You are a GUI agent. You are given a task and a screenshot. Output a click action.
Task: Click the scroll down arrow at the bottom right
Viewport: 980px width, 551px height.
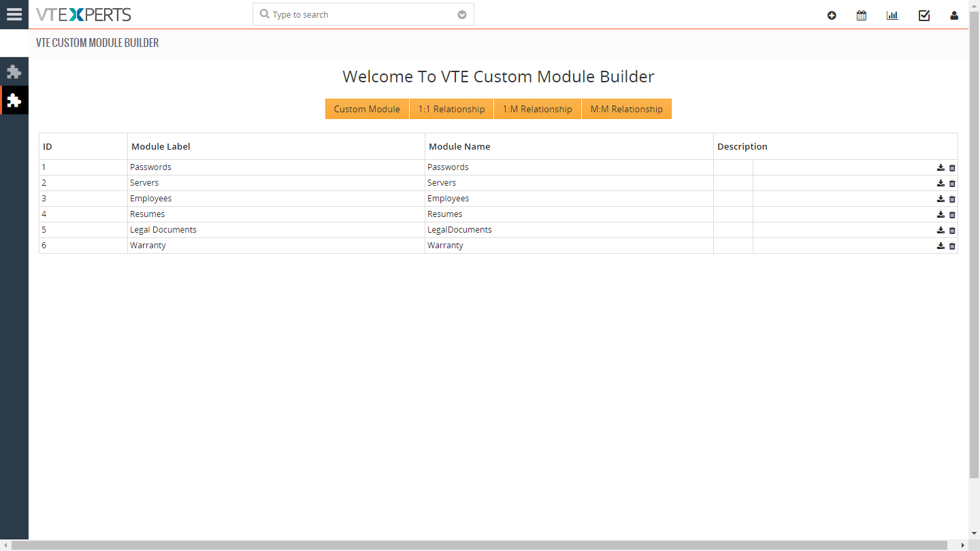[974, 534]
